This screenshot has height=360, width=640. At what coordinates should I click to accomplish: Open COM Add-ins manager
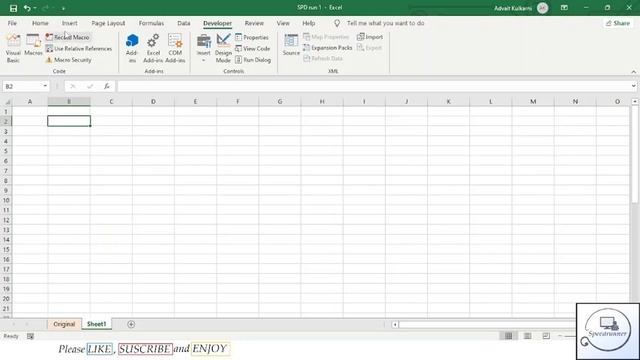[x=175, y=48]
